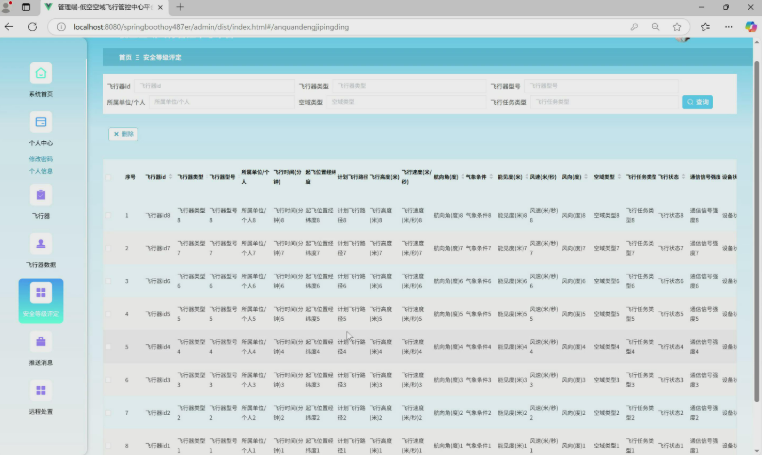This screenshot has width=762, height=455.
Task: Open the 飞行器 clipboard icon in sidebar
Action: [x=41, y=195]
